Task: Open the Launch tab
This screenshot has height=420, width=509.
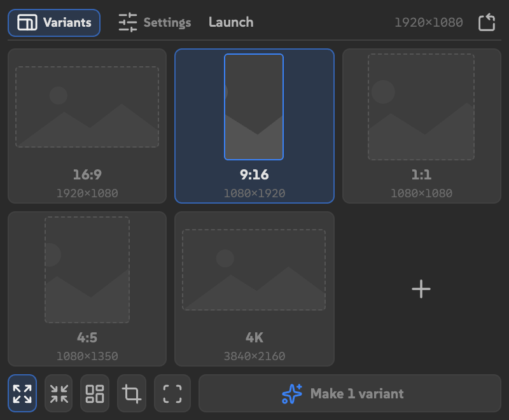Action: point(231,22)
